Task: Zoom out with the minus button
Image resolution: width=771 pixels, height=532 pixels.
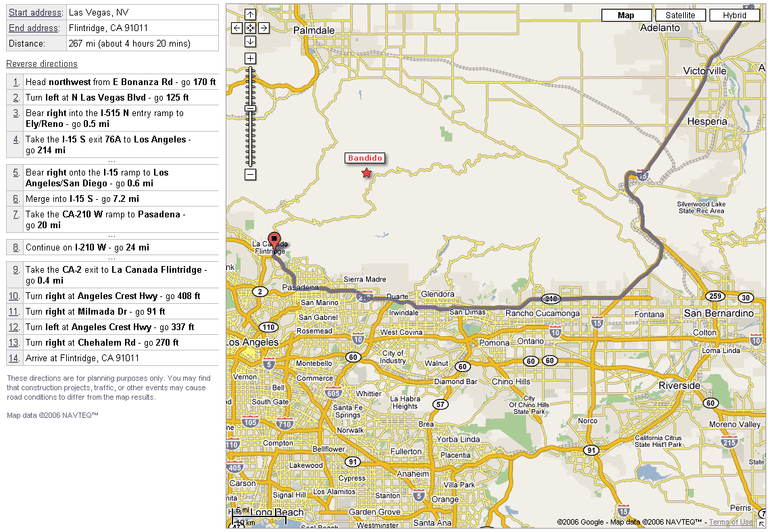Action: click(x=250, y=174)
